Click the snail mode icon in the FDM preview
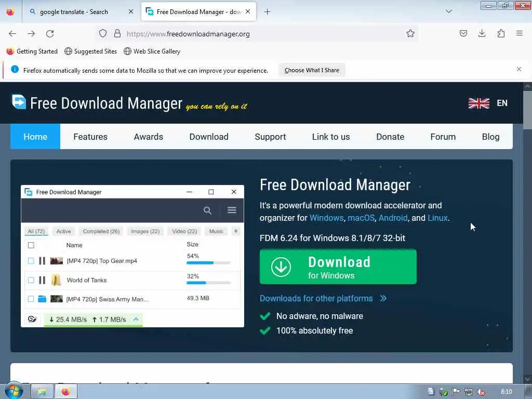This screenshot has height=399, width=532. tap(32, 319)
